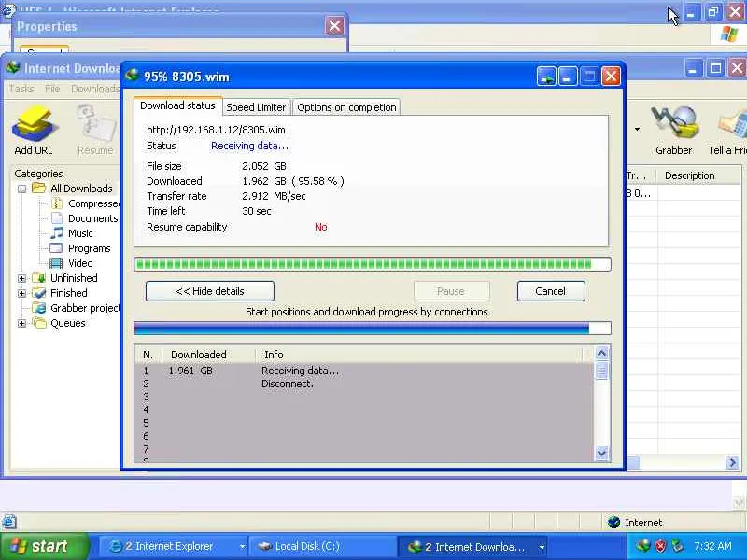Expand the Finished tree node

pyautogui.click(x=21, y=293)
